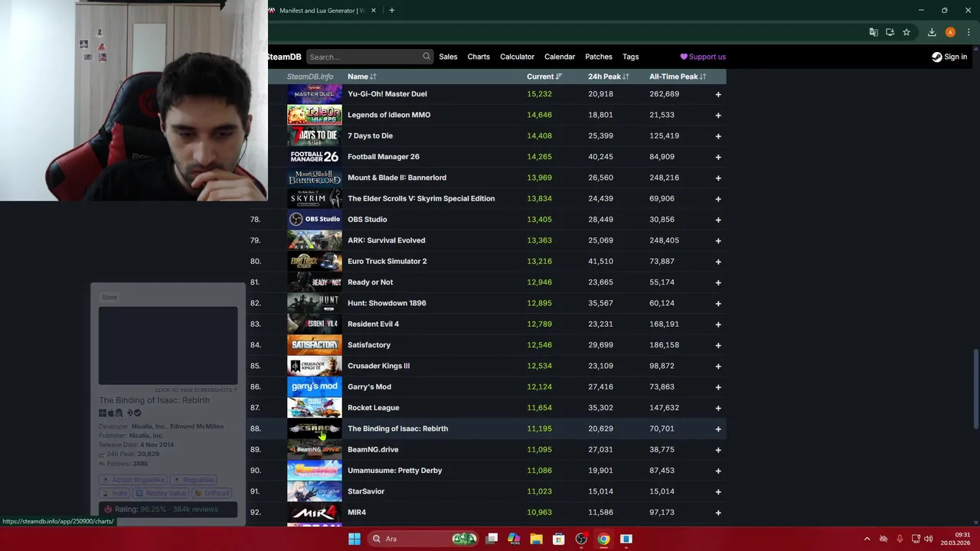The width and height of the screenshot is (980, 551).
Task: Open ARK: Survival Evolved link
Action: 386,240
